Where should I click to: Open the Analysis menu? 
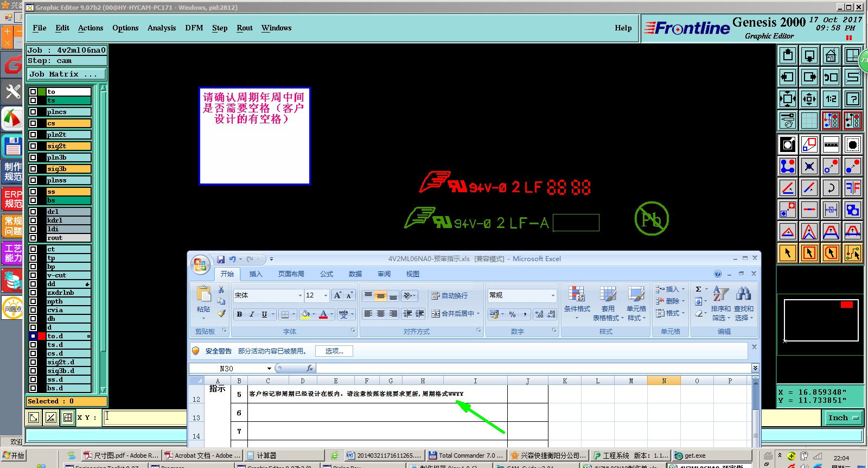pos(162,28)
